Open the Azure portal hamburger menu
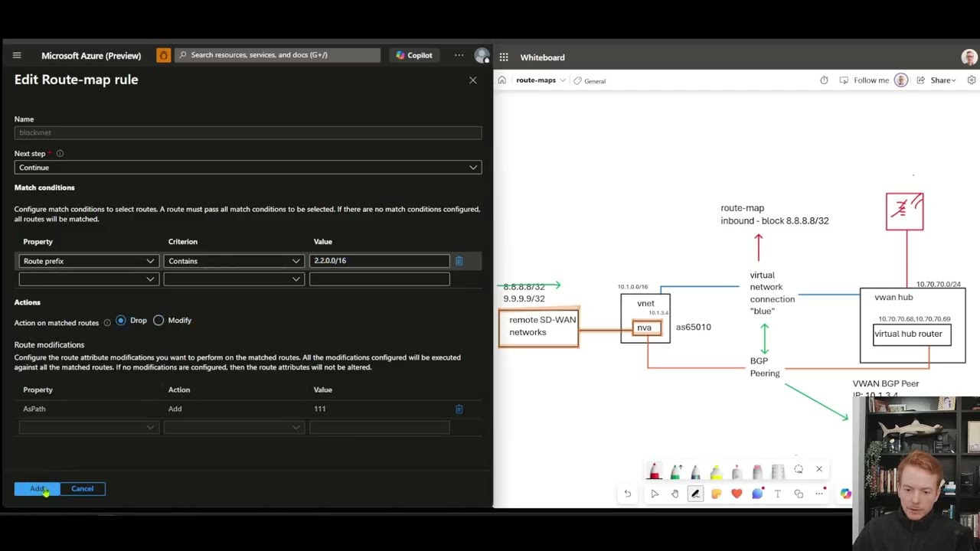This screenshot has height=551, width=980. (x=17, y=55)
